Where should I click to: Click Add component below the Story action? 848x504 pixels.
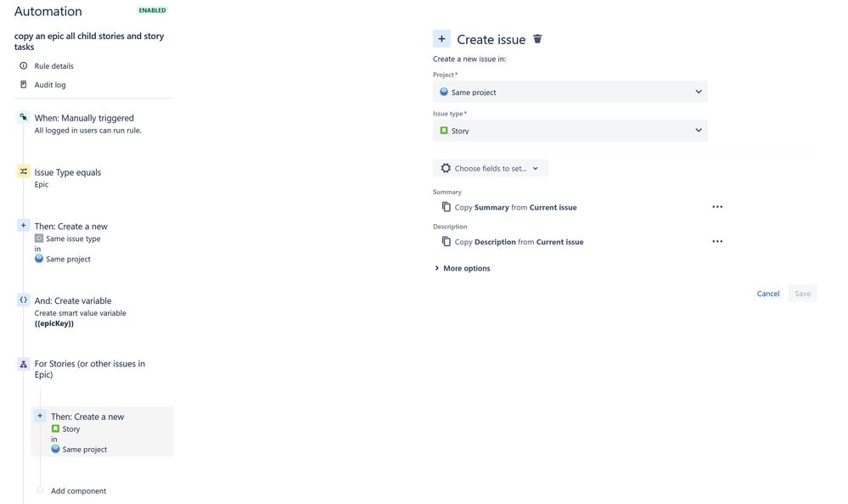coord(79,490)
